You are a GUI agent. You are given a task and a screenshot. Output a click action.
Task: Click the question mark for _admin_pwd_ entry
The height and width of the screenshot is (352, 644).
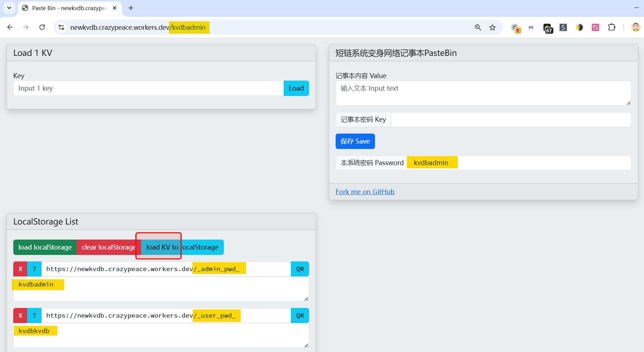point(34,269)
